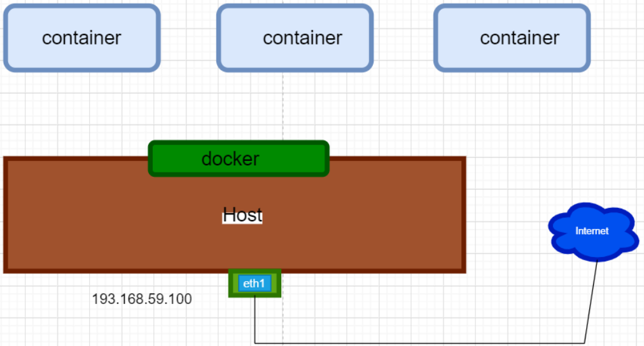The image size is (644, 346).
Task: Click the eth1 interface box
Action: [x=255, y=283]
